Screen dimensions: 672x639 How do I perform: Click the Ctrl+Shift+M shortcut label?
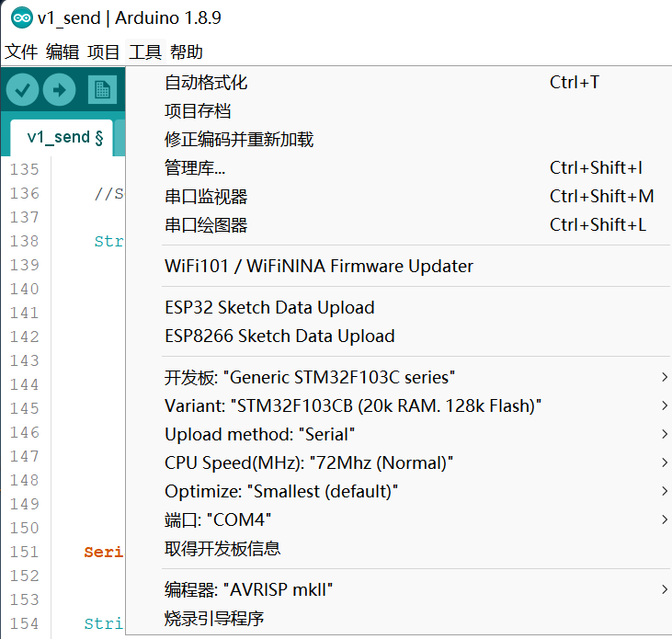[x=602, y=196]
